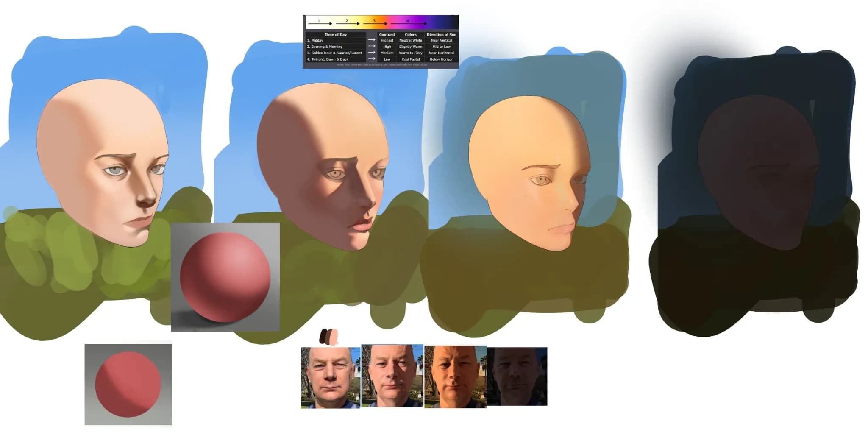Click the 'Below Horizon' cell
This screenshot has height=435, width=868.
point(442,59)
